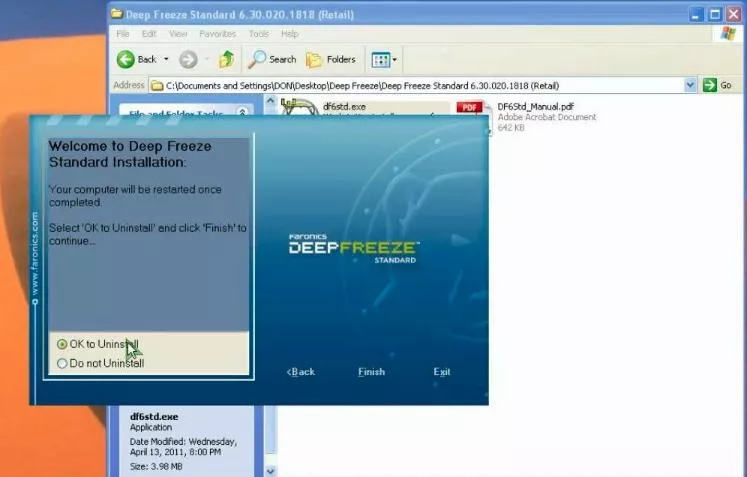Go up one folder level

(x=226, y=60)
